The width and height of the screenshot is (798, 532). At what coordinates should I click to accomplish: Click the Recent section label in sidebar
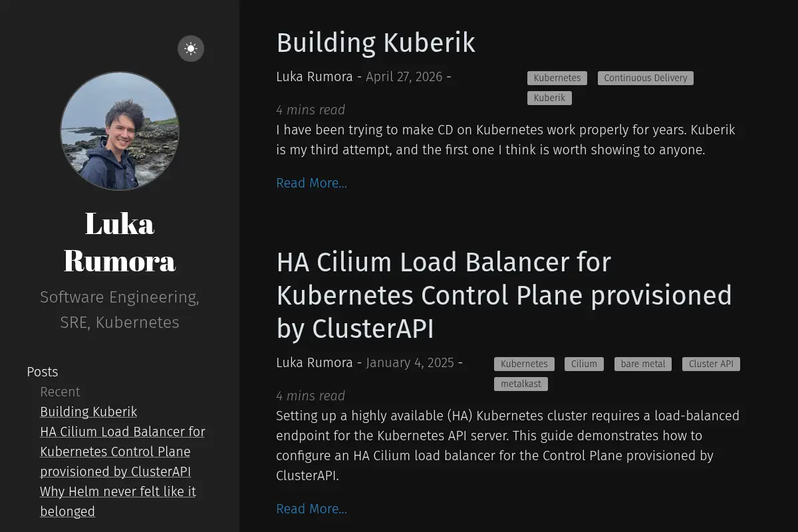point(60,392)
